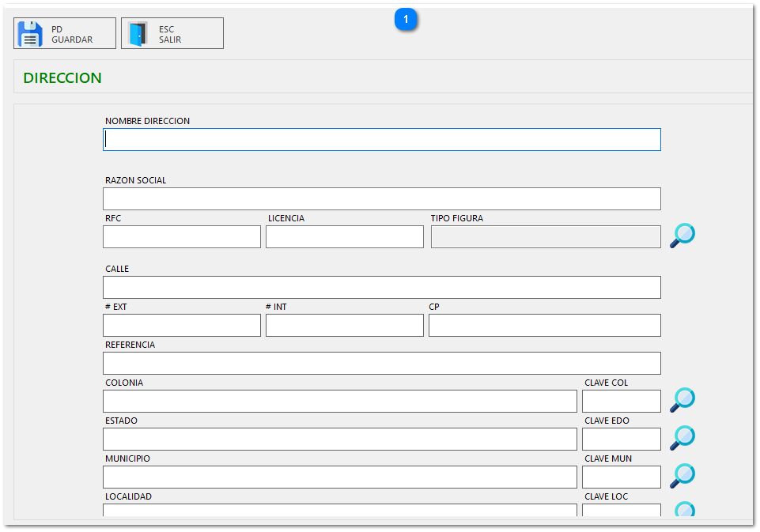
Task: Click the blue door Salir icon
Action: coord(138,34)
